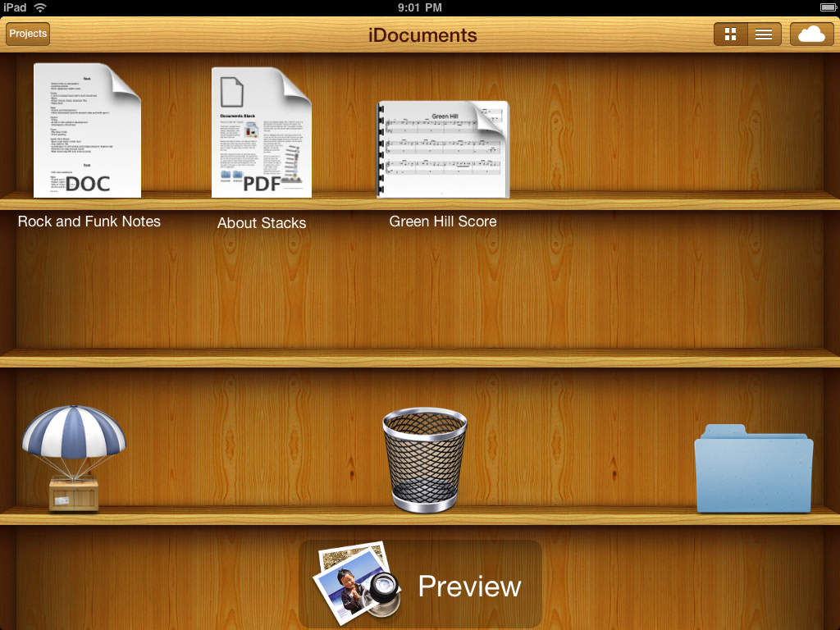Screen dimensions: 840x630
Task: Tap the AirDrop parachute crate icon
Action: pos(74,458)
